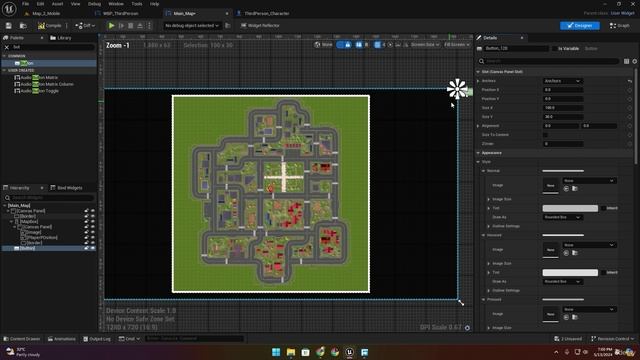This screenshot has width=640, height=360.
Task: Click the Details property matrix grid icon
Action: point(627,61)
